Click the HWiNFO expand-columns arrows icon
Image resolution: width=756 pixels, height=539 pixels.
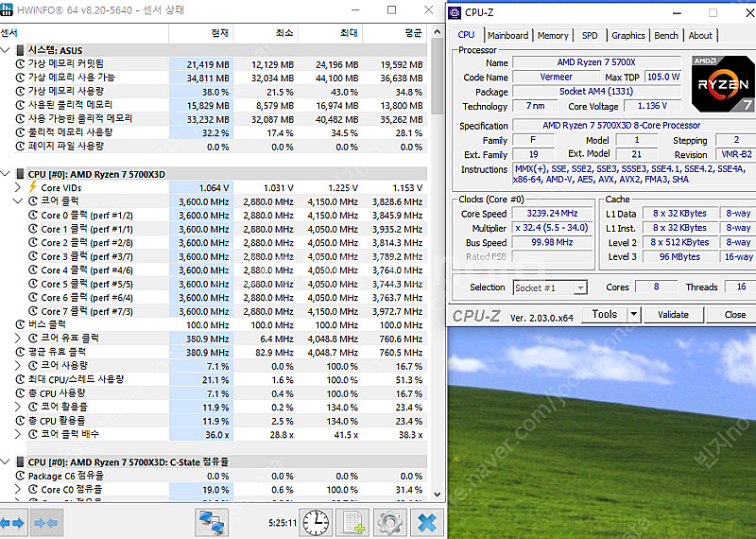click(12, 523)
